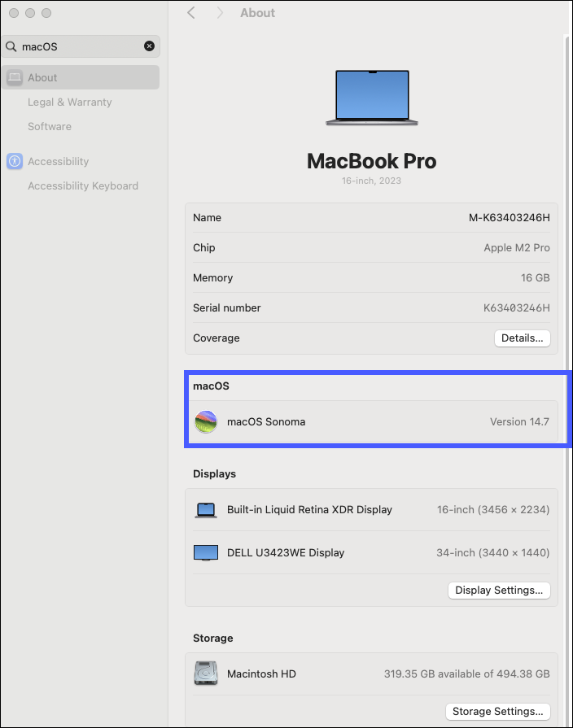The width and height of the screenshot is (573, 728).
Task: Click the Displays section heading
Action: click(214, 473)
